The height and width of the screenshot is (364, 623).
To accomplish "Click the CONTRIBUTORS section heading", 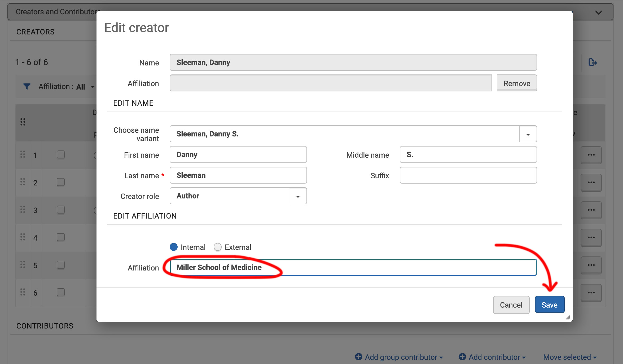I will (x=45, y=326).
